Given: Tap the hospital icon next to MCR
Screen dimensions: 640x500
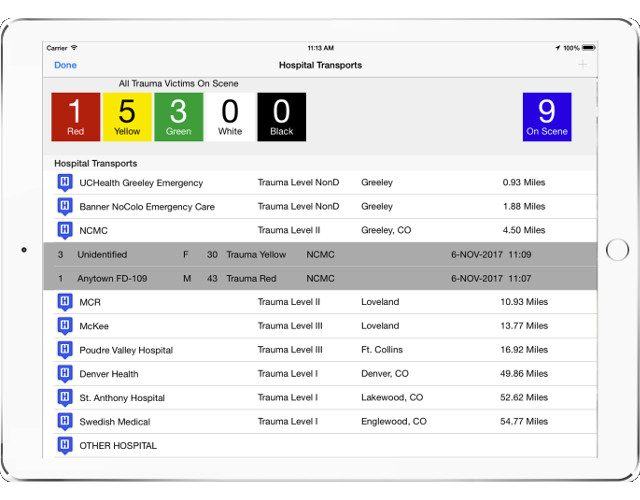Looking at the screenshot, I should point(65,302).
